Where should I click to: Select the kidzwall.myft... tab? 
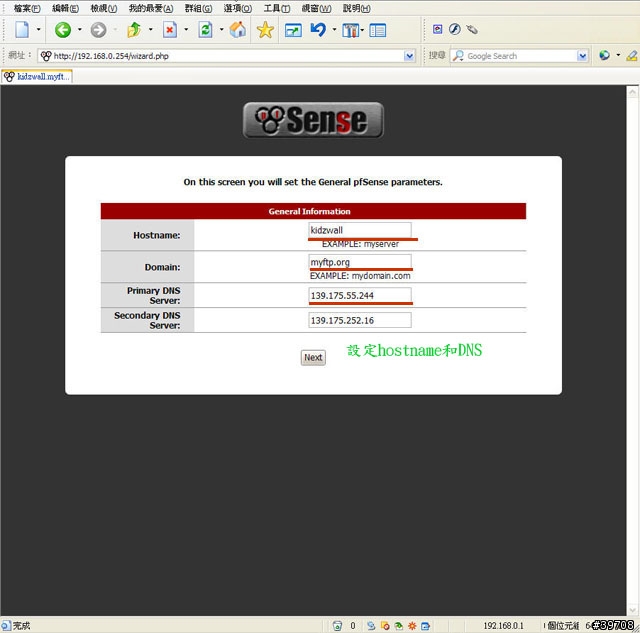37,76
